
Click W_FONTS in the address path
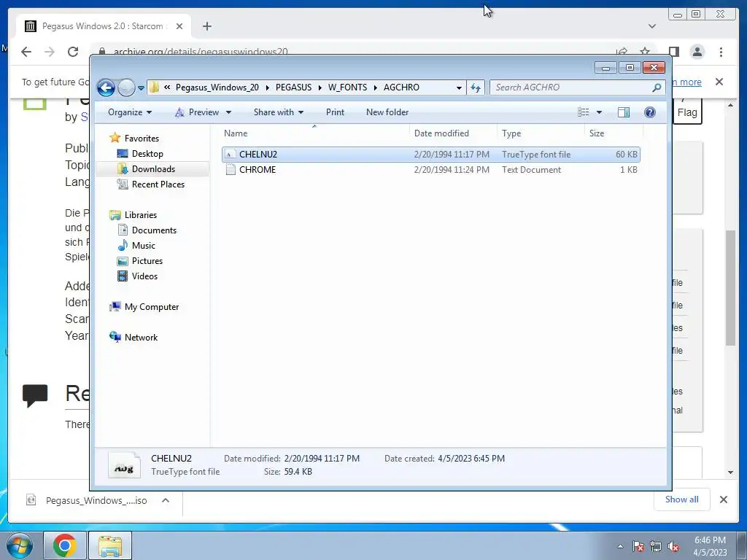[347, 87]
